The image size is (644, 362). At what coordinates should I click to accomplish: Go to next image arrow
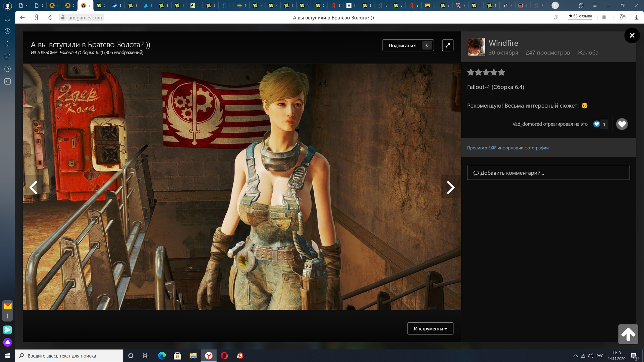coord(450,187)
